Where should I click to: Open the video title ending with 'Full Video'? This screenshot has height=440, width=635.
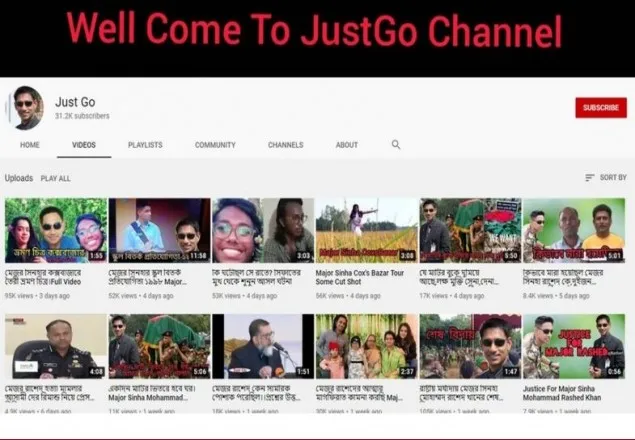(43, 277)
